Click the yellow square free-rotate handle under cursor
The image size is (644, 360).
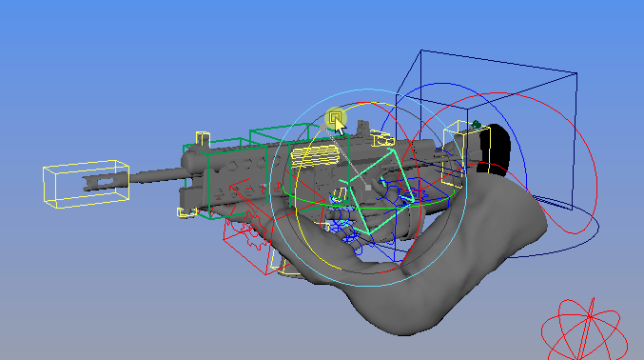click(x=335, y=118)
